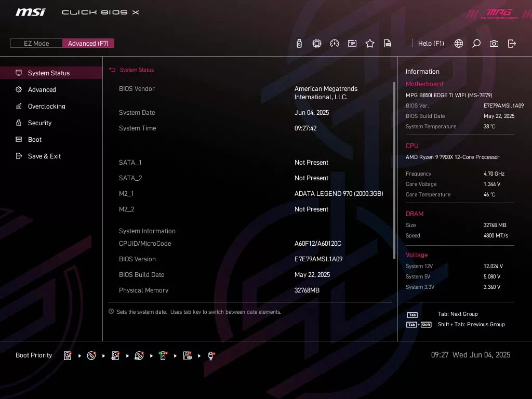Open the log file document icon

pos(388,44)
